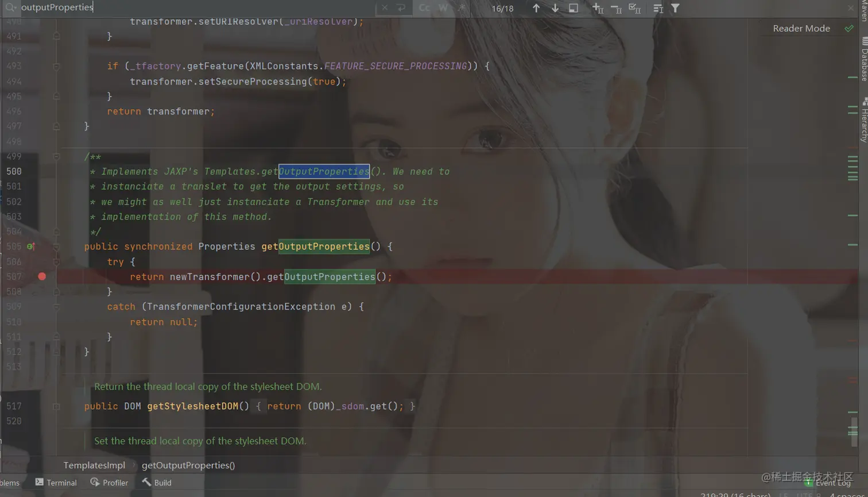Viewport: 868px width, 497px height.
Task: Click the Profiler icon in bottom bar
Action: pos(95,483)
